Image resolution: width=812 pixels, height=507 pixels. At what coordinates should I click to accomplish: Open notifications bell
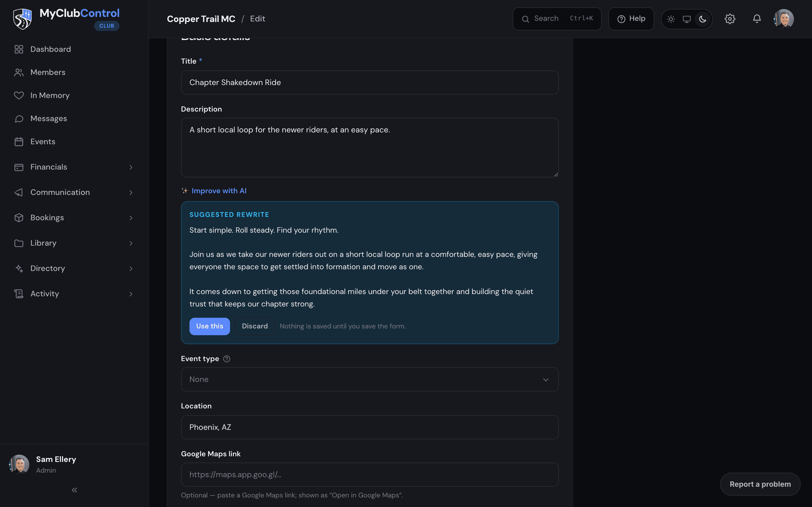point(757,19)
